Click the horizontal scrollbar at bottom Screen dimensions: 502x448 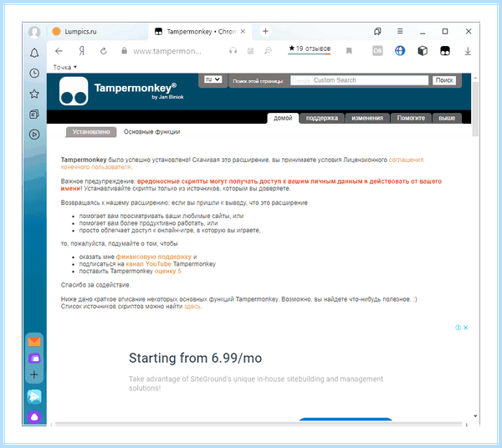tap(258, 424)
